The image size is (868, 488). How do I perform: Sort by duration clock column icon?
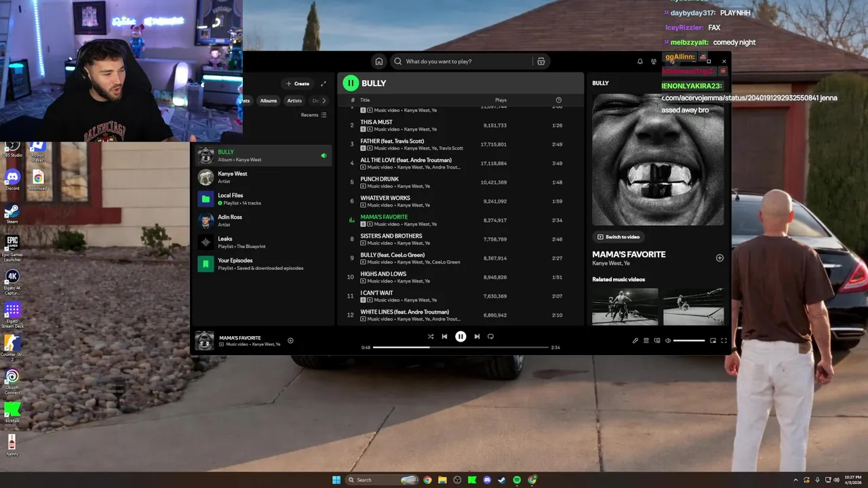(x=559, y=100)
